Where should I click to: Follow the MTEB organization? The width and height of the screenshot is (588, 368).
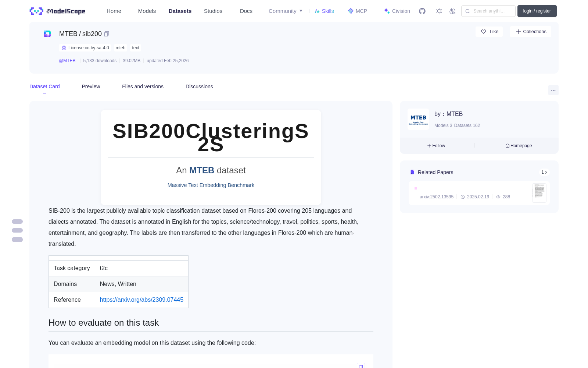pos(436,146)
